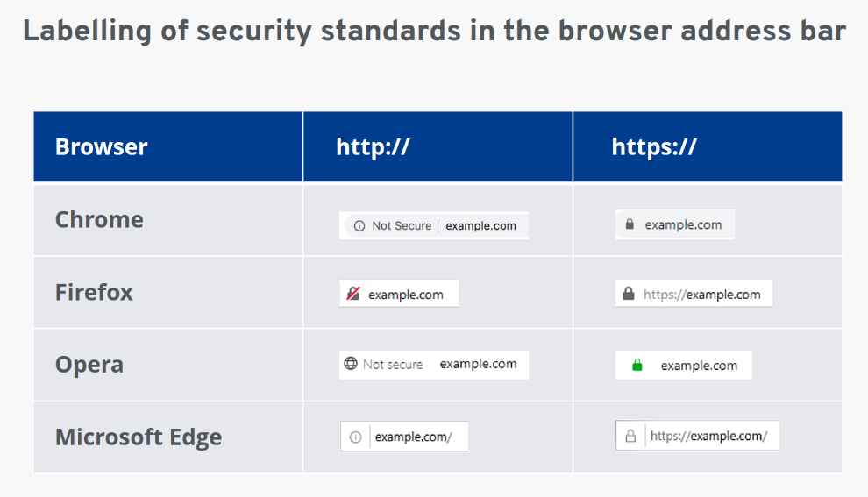Click the green Opera padlock icon

point(637,366)
